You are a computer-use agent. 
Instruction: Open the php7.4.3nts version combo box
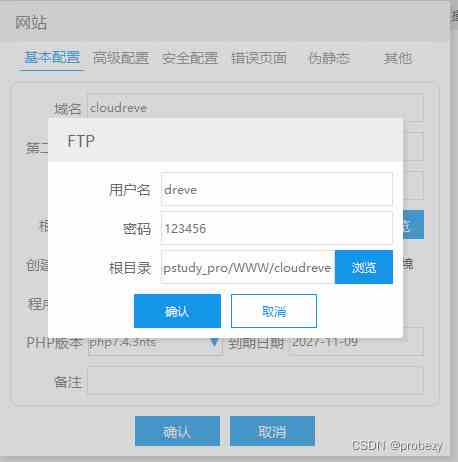pyautogui.click(x=155, y=342)
